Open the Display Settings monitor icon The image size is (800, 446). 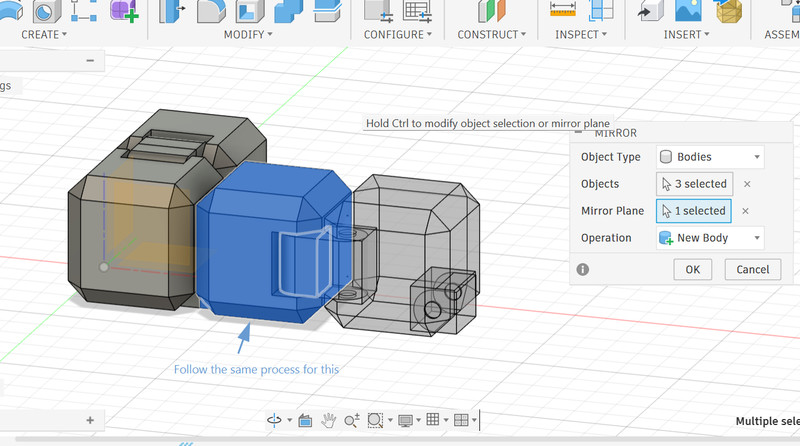405,421
